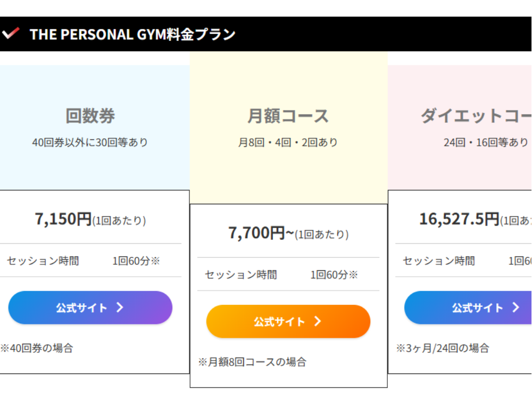Click the 月額コース plan heading
Viewport: 532px width, 399px height.
288,116
